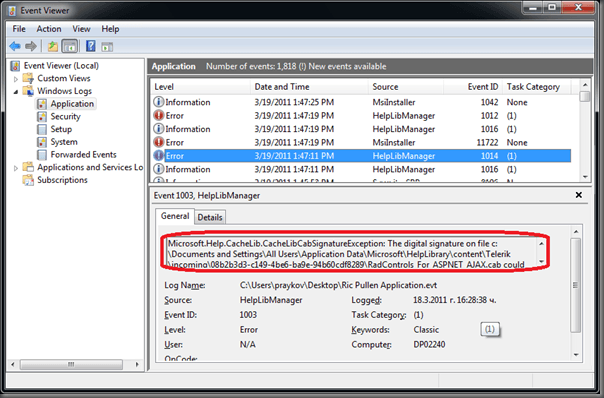The height and width of the screenshot is (398, 604).
Task: Select the MsiInstaller Information event 1042
Action: click(361, 102)
